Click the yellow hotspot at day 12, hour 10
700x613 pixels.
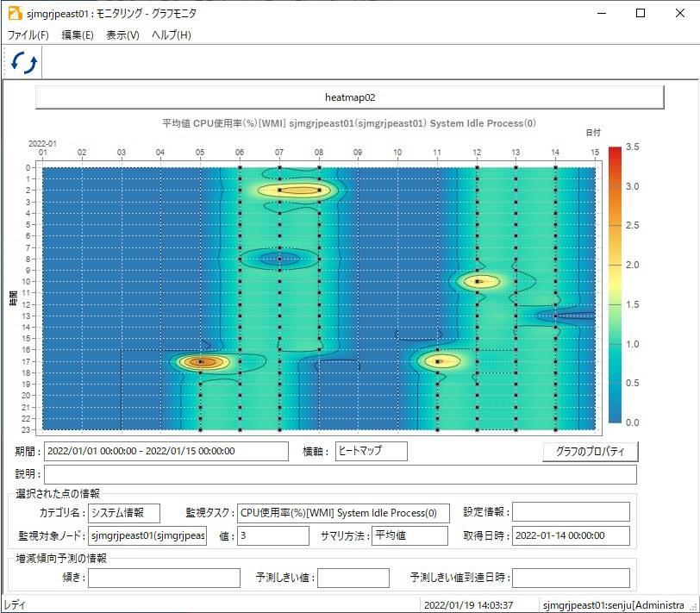478,281
